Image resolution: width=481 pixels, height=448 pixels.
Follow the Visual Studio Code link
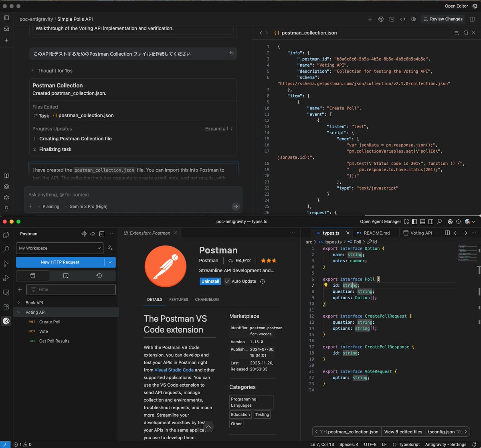pyautogui.click(x=174, y=370)
